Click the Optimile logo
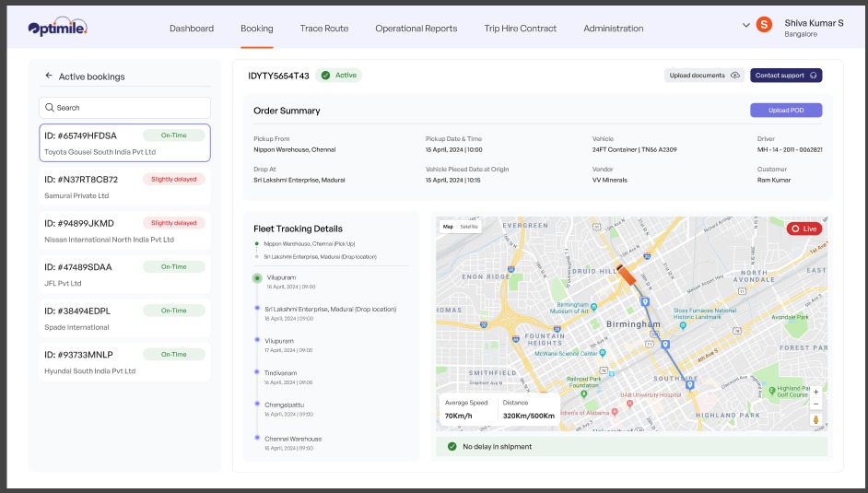868x493 pixels. click(57, 27)
